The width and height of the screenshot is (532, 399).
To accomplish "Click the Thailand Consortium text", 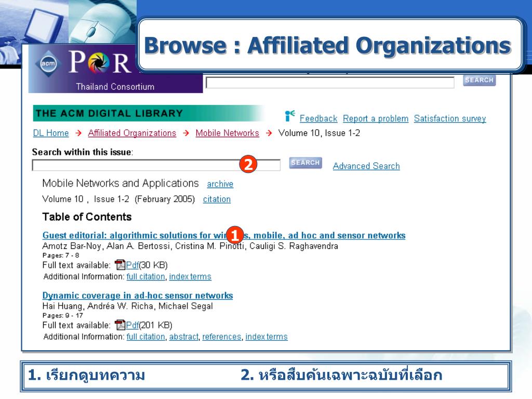I will click(x=115, y=87).
